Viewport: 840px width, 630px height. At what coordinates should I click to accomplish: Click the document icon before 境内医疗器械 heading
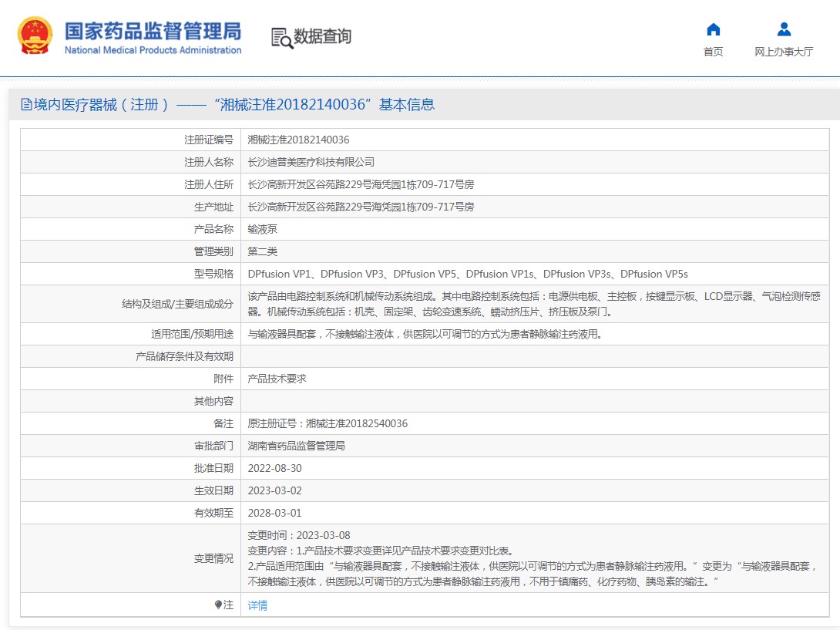[x=26, y=105]
